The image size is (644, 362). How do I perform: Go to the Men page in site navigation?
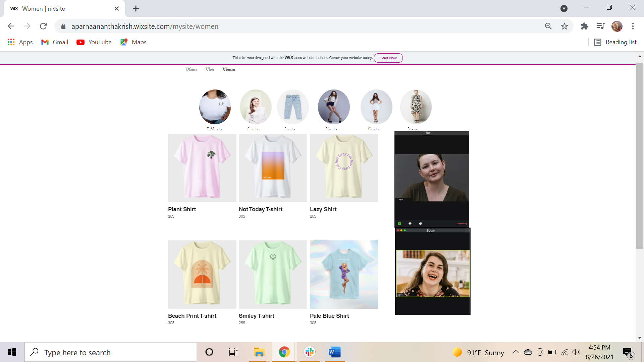[x=209, y=69]
